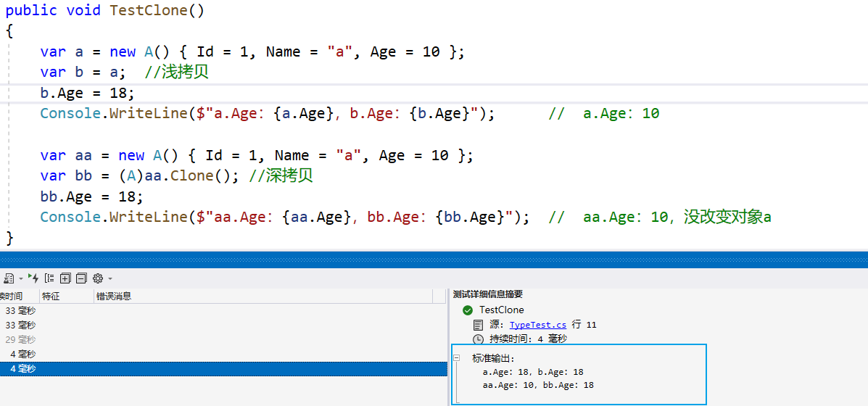Image resolution: width=868 pixels, height=406 pixels.
Task: Click the green passed icon beside TestClone
Action: click(x=468, y=310)
